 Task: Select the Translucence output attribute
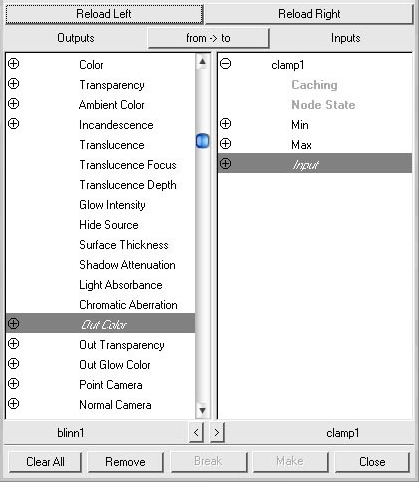pos(112,145)
